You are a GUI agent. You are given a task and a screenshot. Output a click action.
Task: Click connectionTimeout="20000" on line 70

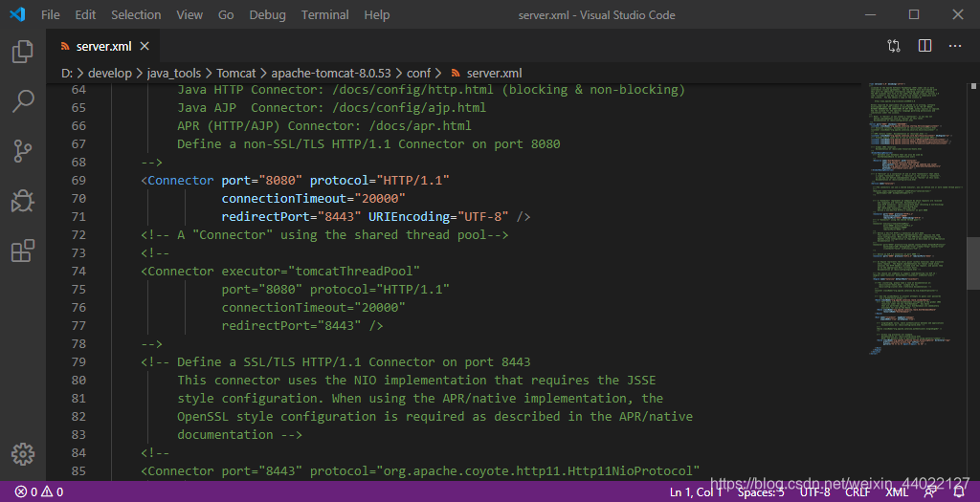313,199
